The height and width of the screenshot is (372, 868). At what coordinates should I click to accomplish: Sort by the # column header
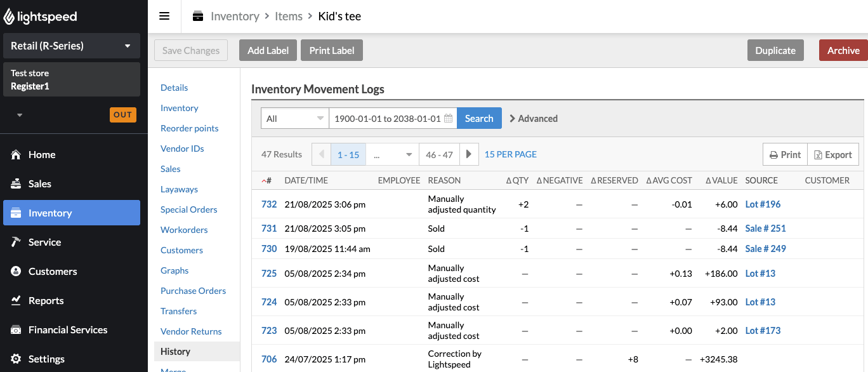(267, 180)
